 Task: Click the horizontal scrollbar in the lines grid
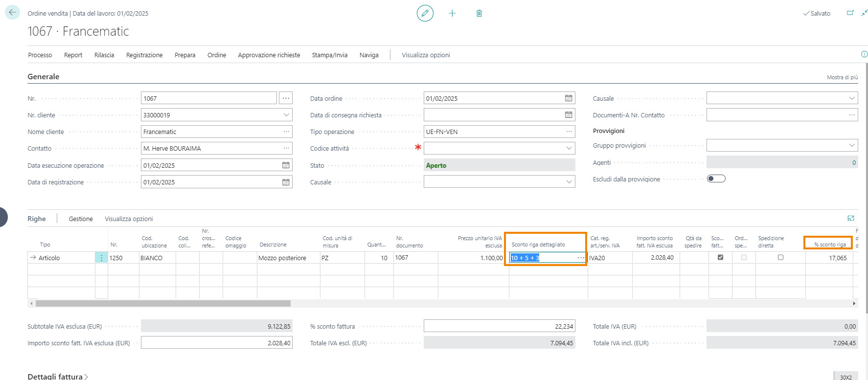point(163,304)
